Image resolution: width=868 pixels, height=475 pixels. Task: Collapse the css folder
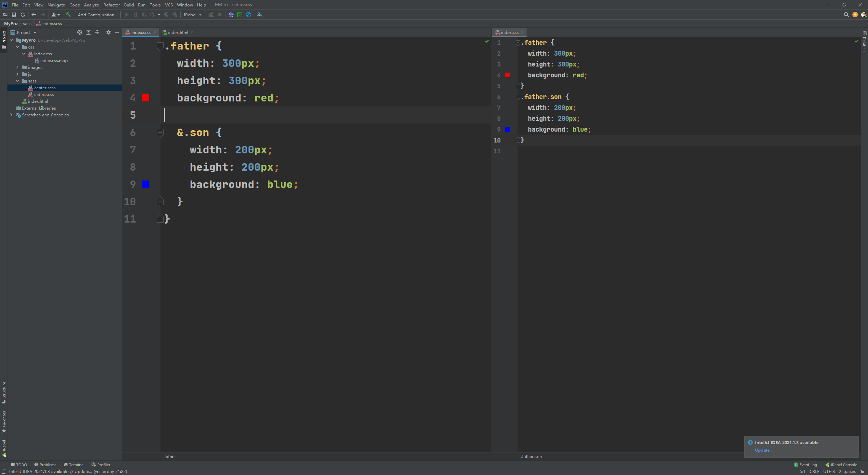pos(18,47)
